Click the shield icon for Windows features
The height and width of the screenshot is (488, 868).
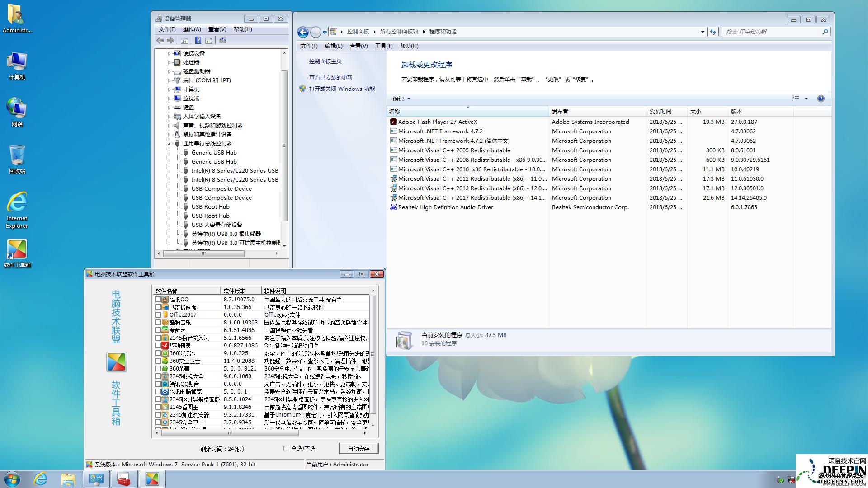tap(302, 89)
